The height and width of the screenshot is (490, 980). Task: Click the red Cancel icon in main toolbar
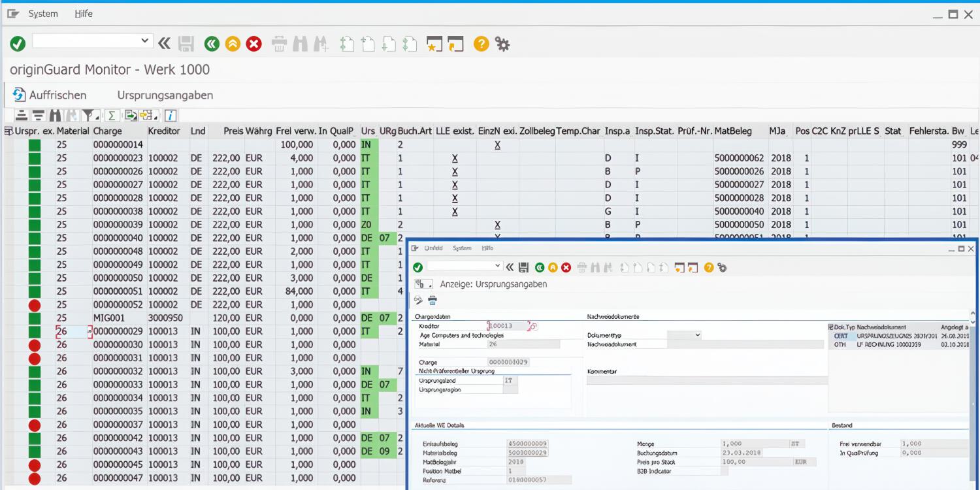pyautogui.click(x=253, y=44)
